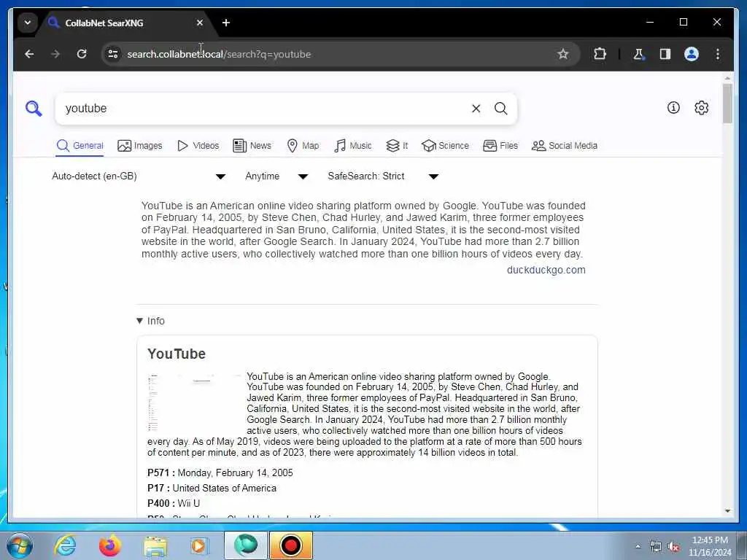Open the tab search dropdown
This screenshot has width=747, height=560.
point(28,23)
